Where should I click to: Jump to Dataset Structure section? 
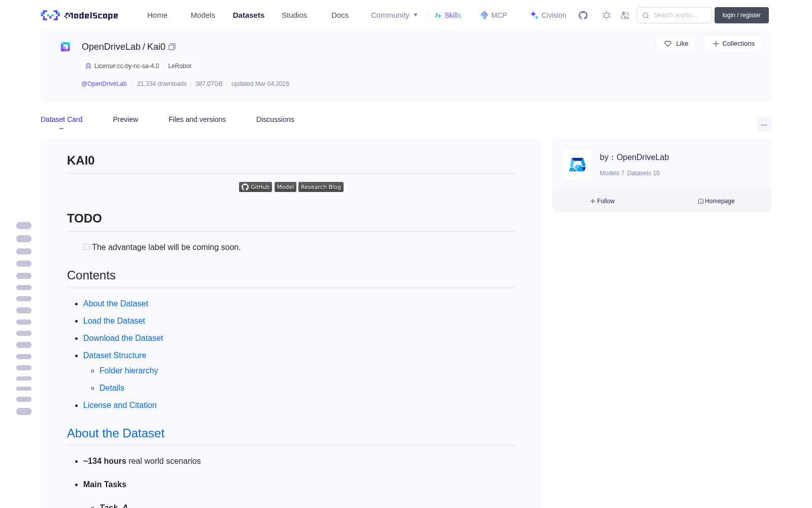(115, 355)
